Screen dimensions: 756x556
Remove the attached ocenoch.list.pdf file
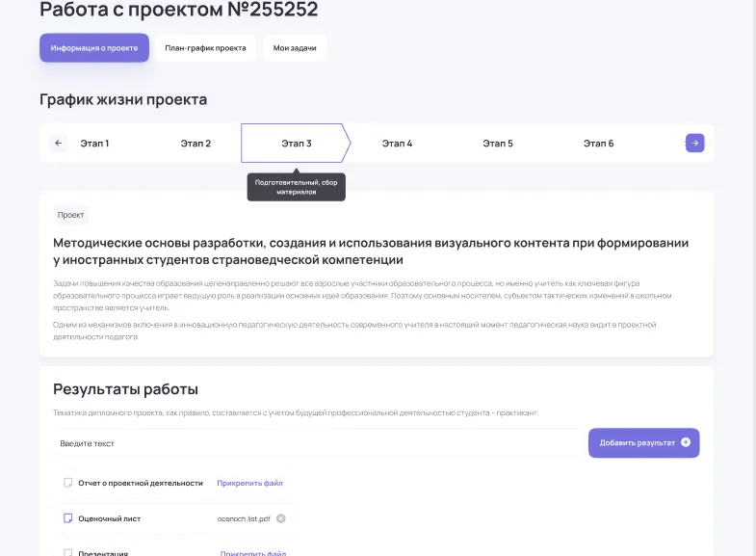281,518
